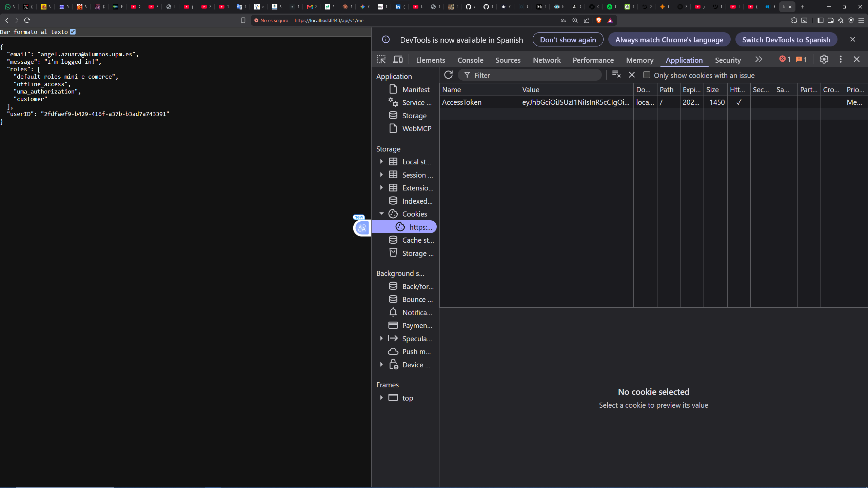The image size is (868, 488).
Task: Open new browser tab plus button
Action: pyautogui.click(x=803, y=6)
